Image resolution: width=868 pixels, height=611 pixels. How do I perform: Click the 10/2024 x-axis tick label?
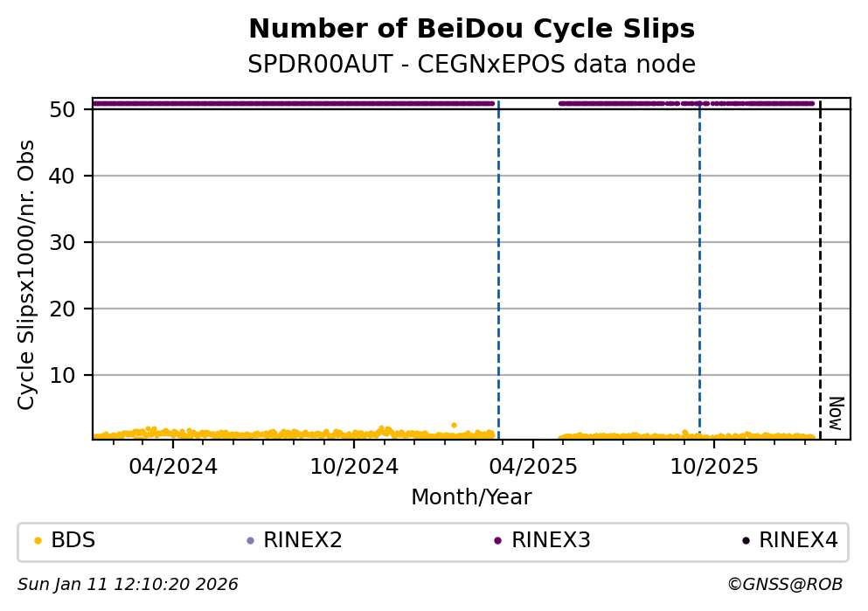coord(353,468)
